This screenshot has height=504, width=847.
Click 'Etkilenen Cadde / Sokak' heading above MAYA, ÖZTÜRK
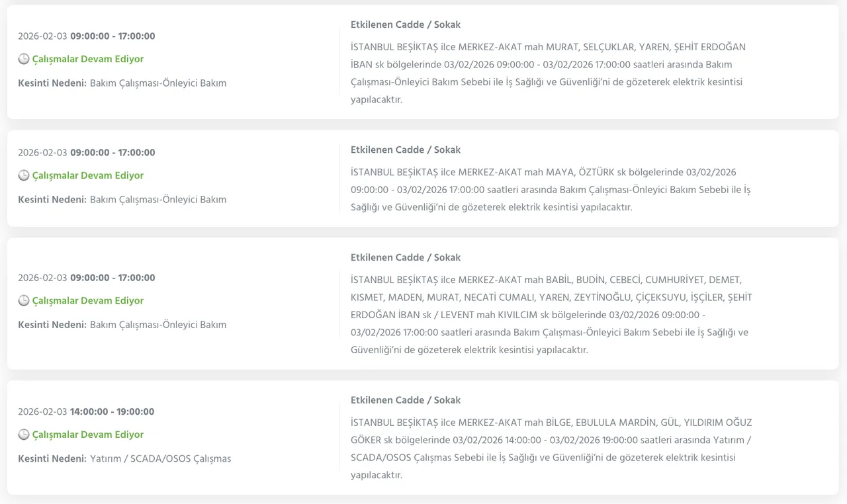(x=405, y=149)
